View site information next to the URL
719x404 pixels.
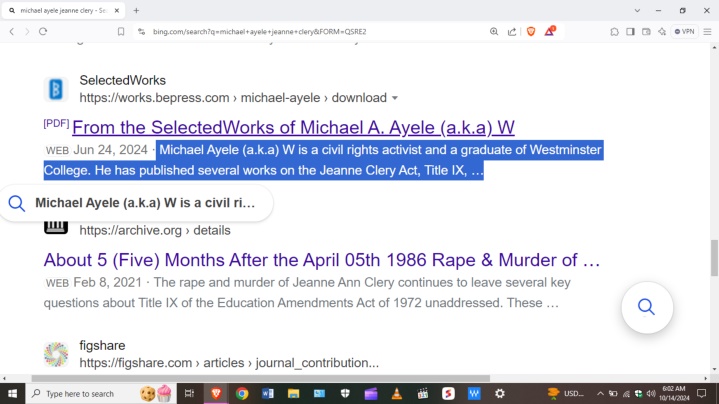[x=141, y=32]
